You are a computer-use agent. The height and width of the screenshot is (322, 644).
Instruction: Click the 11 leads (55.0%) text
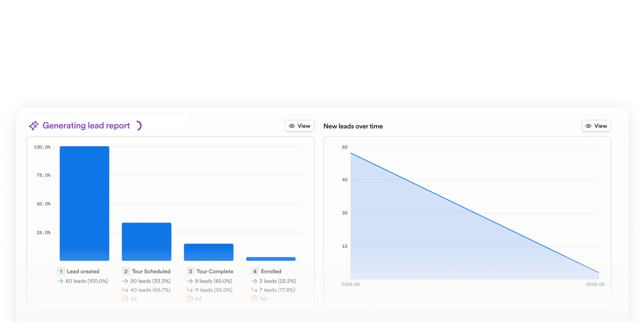point(214,290)
